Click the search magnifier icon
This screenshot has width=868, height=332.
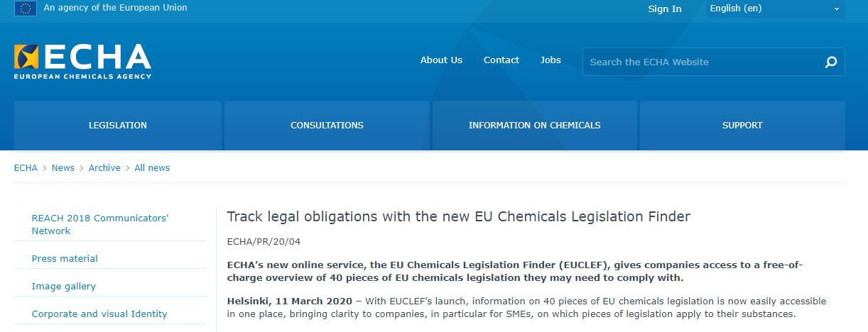pyautogui.click(x=831, y=62)
